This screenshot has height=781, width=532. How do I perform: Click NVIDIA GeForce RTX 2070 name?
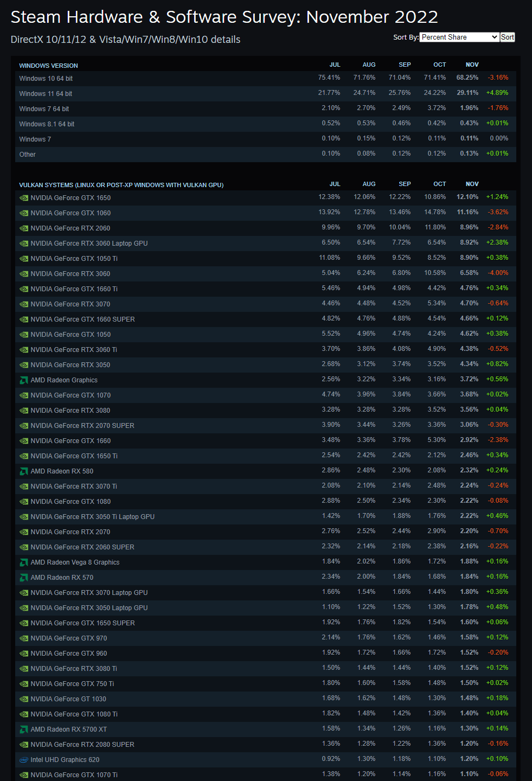(70, 532)
